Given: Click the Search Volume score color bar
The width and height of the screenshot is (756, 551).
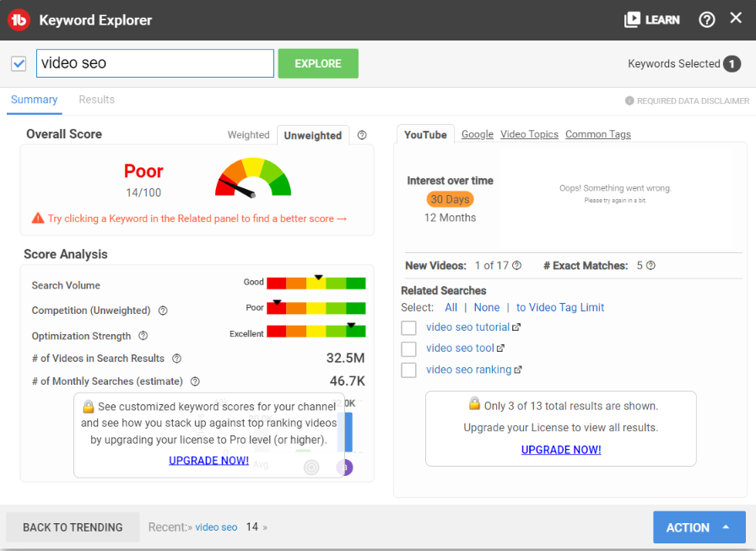Looking at the screenshot, I should click(x=318, y=282).
